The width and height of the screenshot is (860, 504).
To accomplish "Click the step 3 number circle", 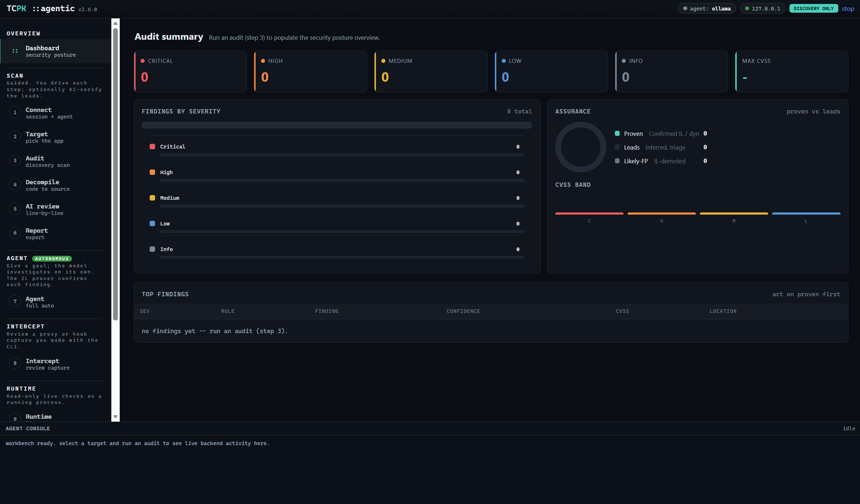I will coord(15,160).
